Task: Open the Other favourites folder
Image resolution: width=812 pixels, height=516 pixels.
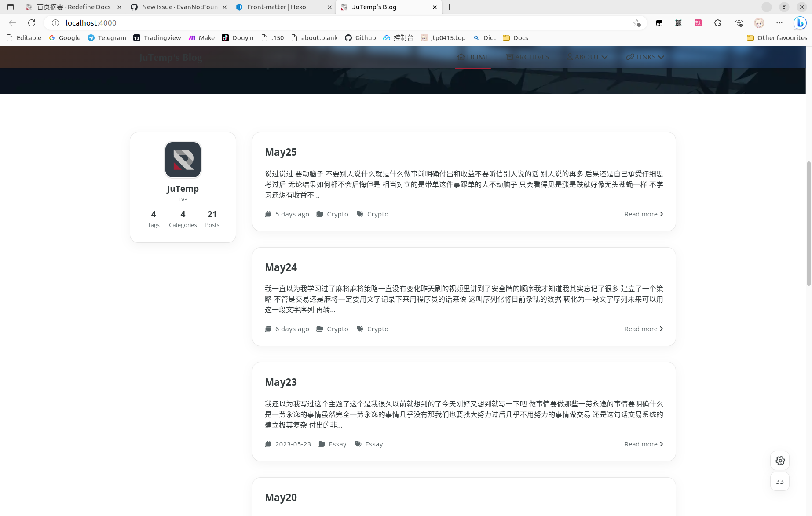Action: click(x=777, y=38)
